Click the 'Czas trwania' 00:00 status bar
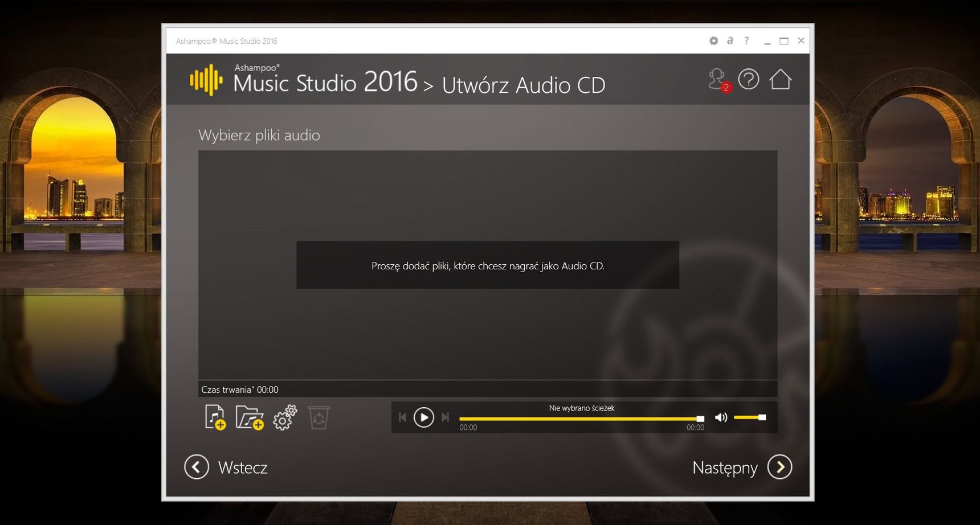980x525 pixels. 488,389
